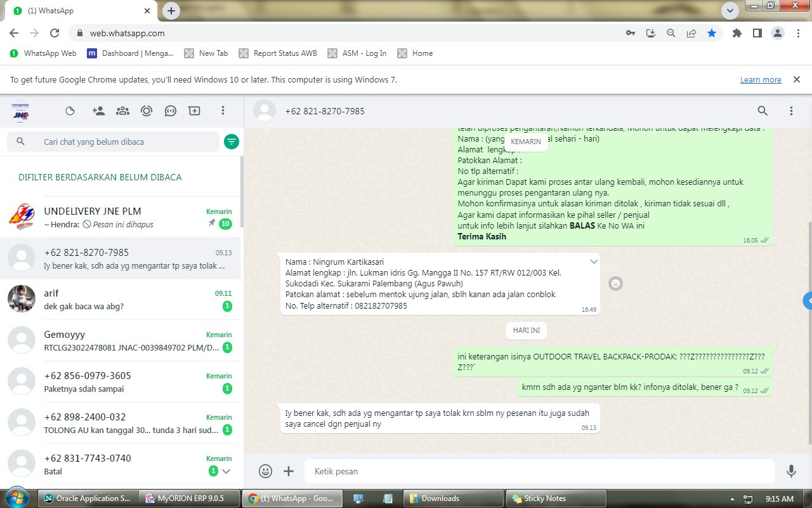The image size is (812, 508).
Task: Toggle bookmark star for this page
Action: [712, 33]
